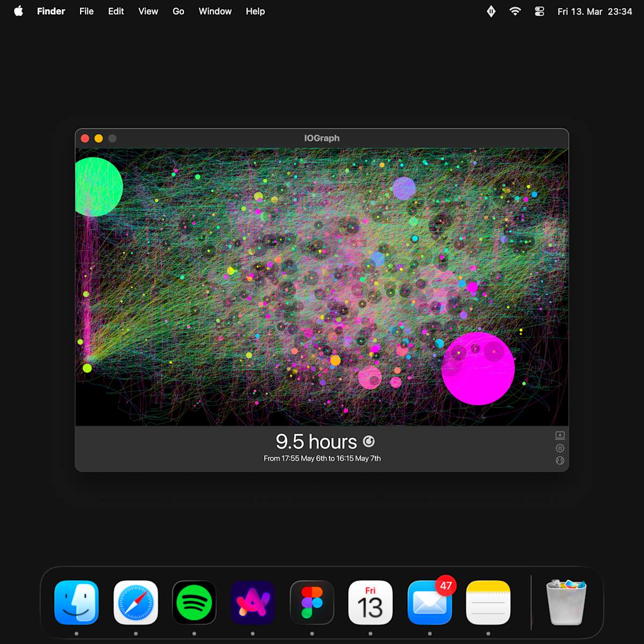Image resolution: width=644 pixels, height=644 pixels.
Task: Open the Apple menu
Action: coord(19,11)
